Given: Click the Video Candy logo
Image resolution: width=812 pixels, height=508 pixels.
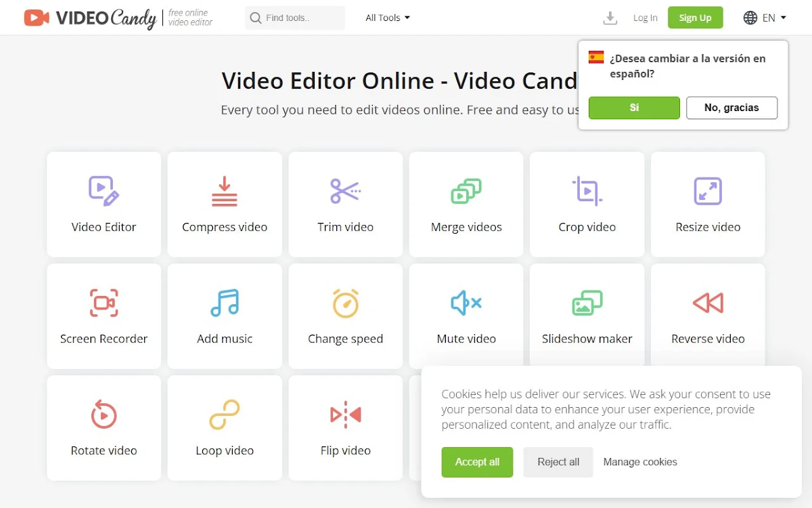Looking at the screenshot, I should (x=90, y=18).
